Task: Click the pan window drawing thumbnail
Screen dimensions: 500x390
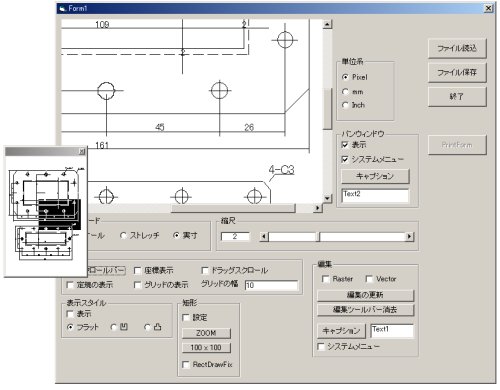Action: coord(45,215)
